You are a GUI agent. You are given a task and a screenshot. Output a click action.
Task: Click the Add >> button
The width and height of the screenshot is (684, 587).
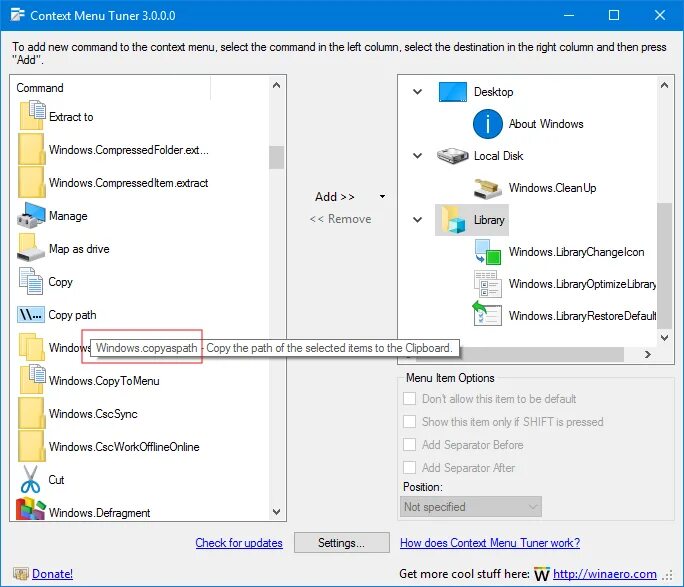coord(335,197)
